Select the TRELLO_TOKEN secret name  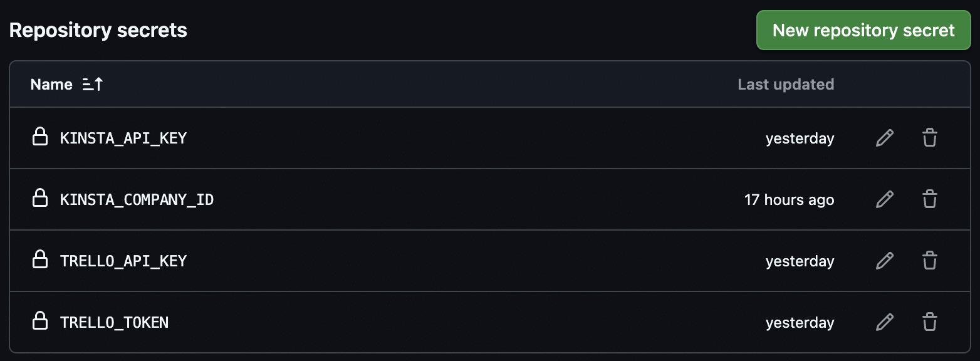[114, 322]
